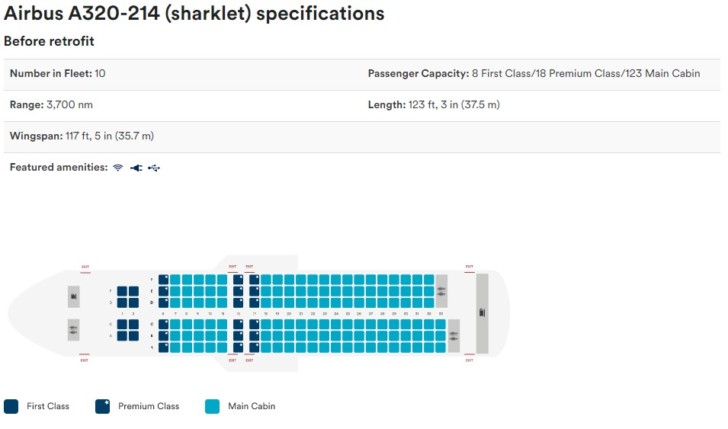Click the 'Premium Class' legend label
This screenshot has width=728, height=429.
[149, 406]
